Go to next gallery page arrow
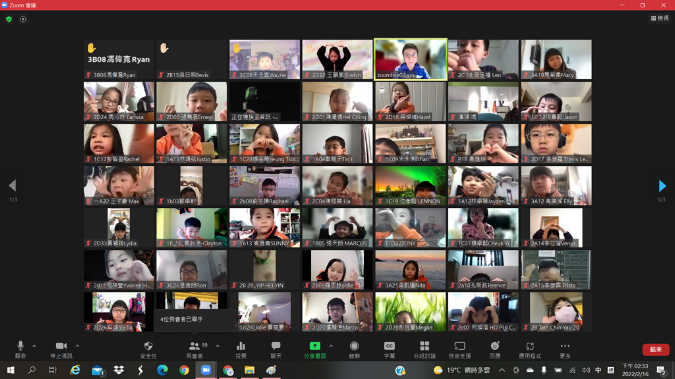The height and width of the screenshot is (379, 675). point(662,186)
